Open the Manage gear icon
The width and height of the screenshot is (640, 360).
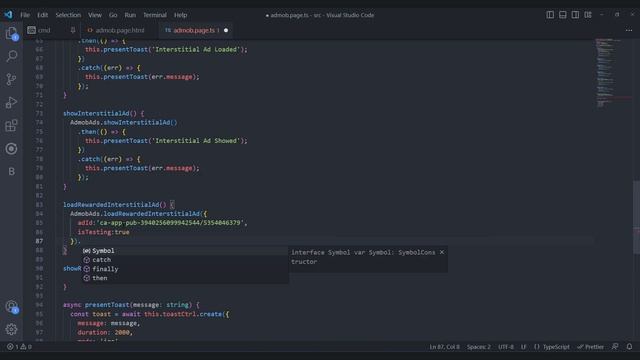click(x=11, y=329)
